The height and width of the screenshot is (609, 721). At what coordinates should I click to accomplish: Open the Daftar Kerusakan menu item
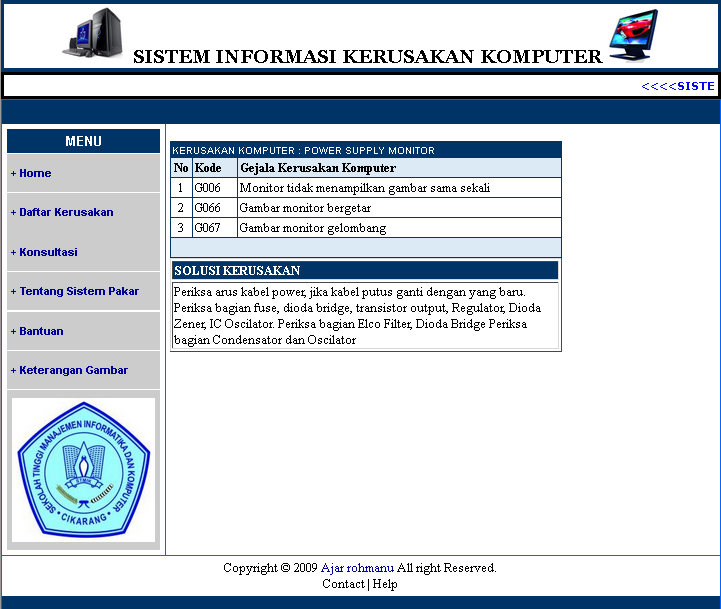62,212
